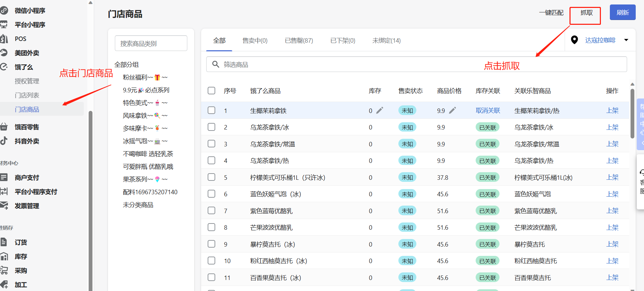Click the 抖音外卖 TikTok icon
644x291 pixels.
tap(4, 141)
